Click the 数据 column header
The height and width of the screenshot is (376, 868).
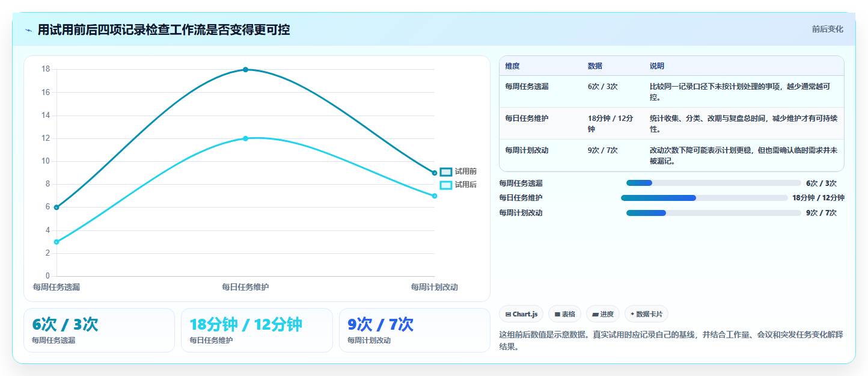click(x=595, y=66)
